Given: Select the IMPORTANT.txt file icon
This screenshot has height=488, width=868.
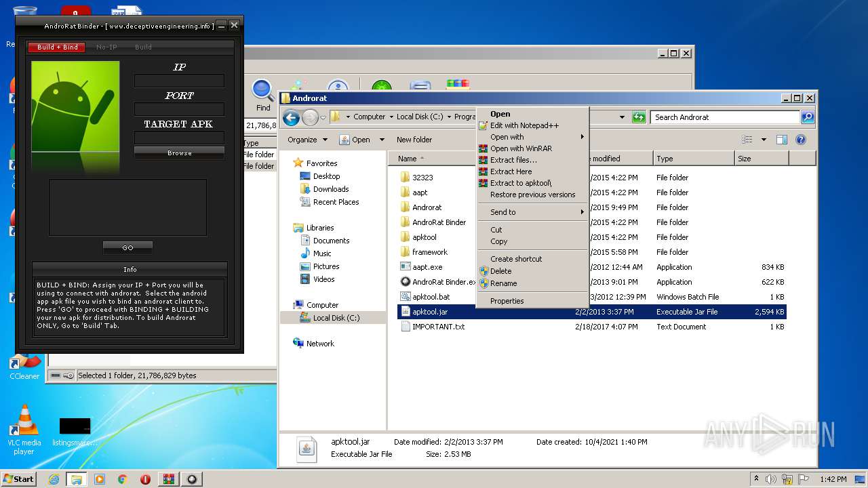Looking at the screenshot, I should click(406, 327).
